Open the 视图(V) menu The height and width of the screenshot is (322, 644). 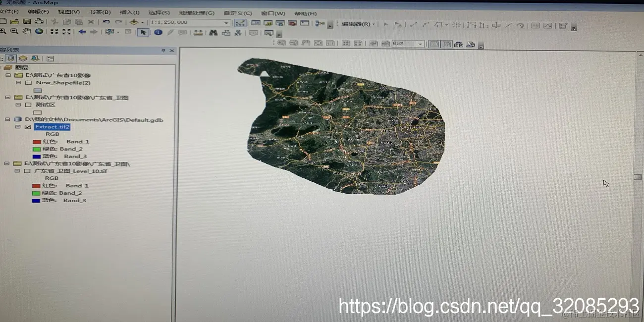[68, 12]
